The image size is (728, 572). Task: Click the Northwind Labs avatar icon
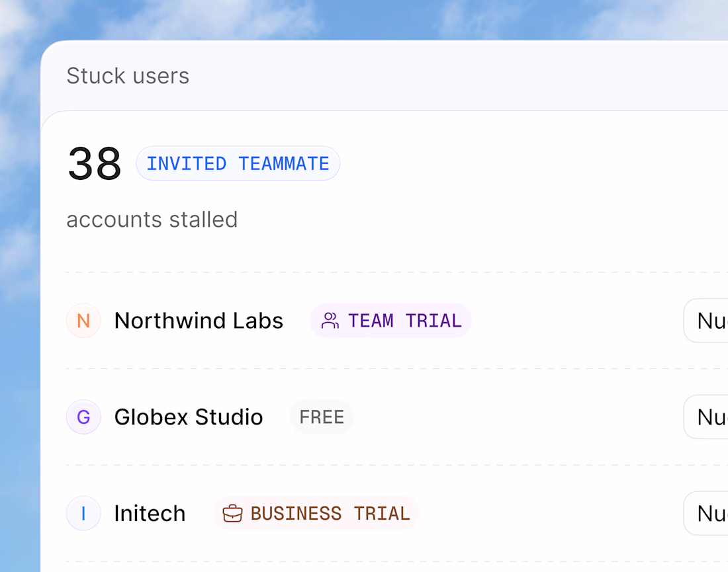83,321
